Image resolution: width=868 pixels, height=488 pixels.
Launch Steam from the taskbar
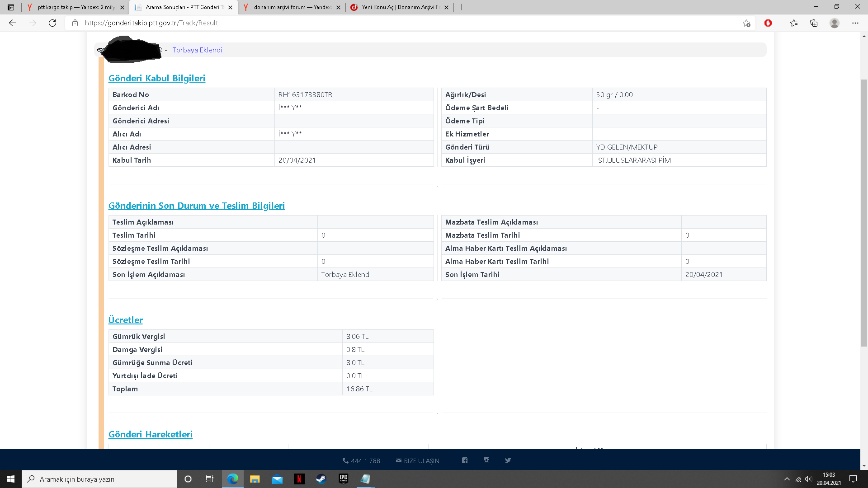coord(321,479)
